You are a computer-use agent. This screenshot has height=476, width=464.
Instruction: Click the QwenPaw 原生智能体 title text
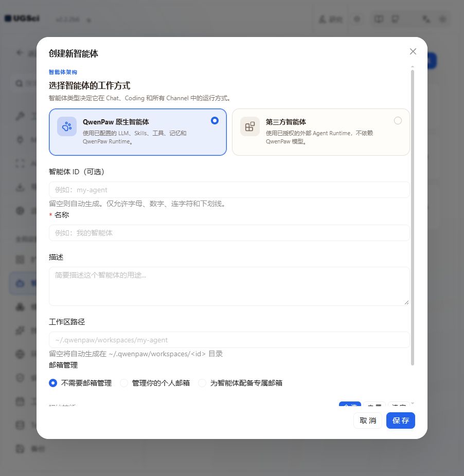click(x=116, y=122)
